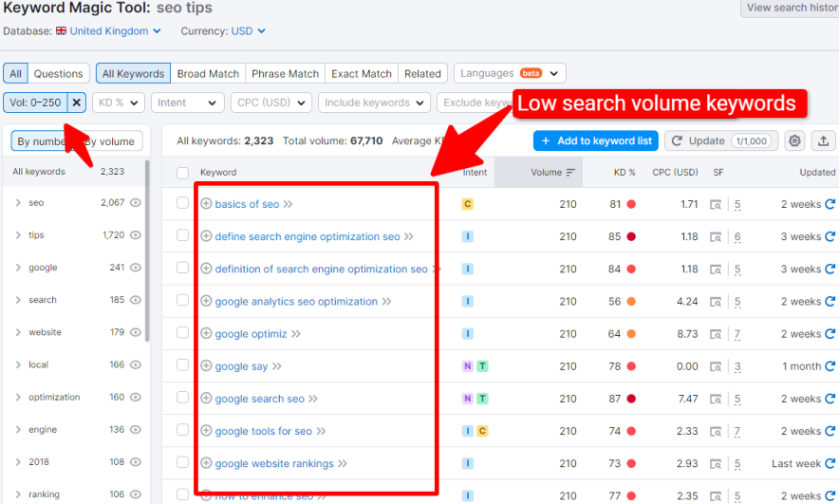The height and width of the screenshot is (504, 839).
Task: Click Add to keyword list button
Action: (595, 140)
